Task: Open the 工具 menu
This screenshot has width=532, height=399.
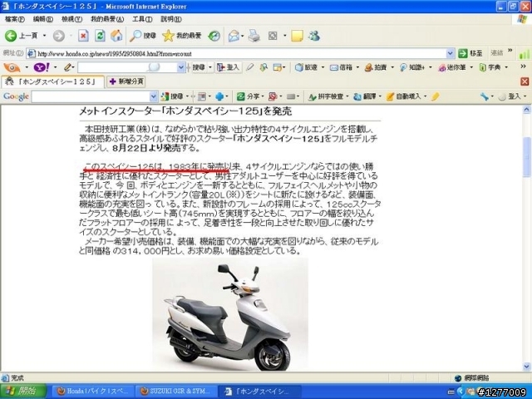Action: coord(142,19)
